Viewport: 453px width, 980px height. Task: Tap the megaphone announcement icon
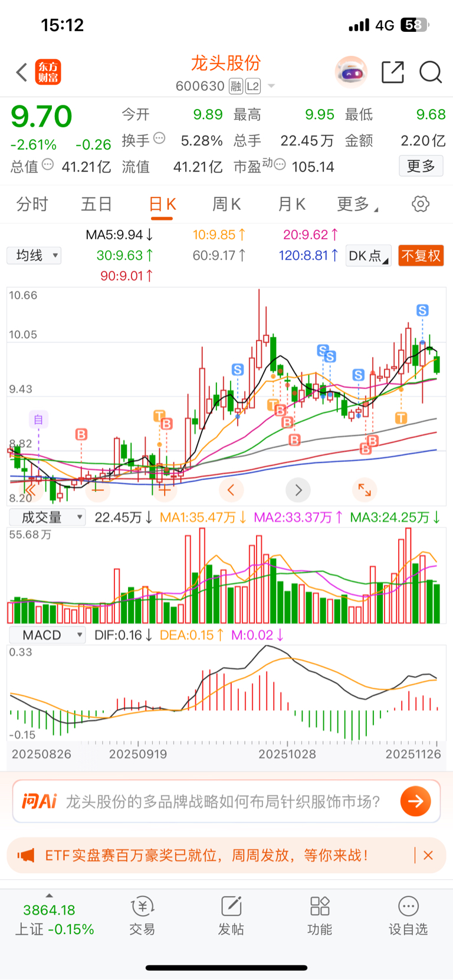[25, 855]
